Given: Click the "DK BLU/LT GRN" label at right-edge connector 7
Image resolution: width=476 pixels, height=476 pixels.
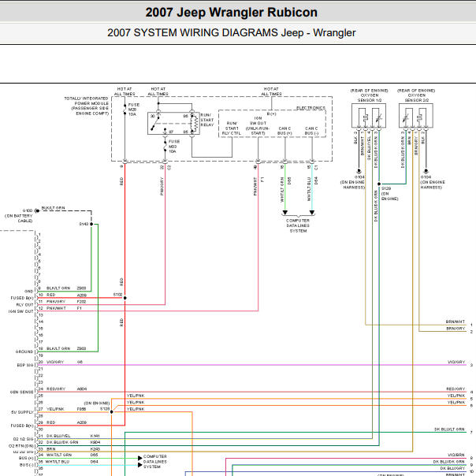Looking at the screenshot, I should coord(449,429).
